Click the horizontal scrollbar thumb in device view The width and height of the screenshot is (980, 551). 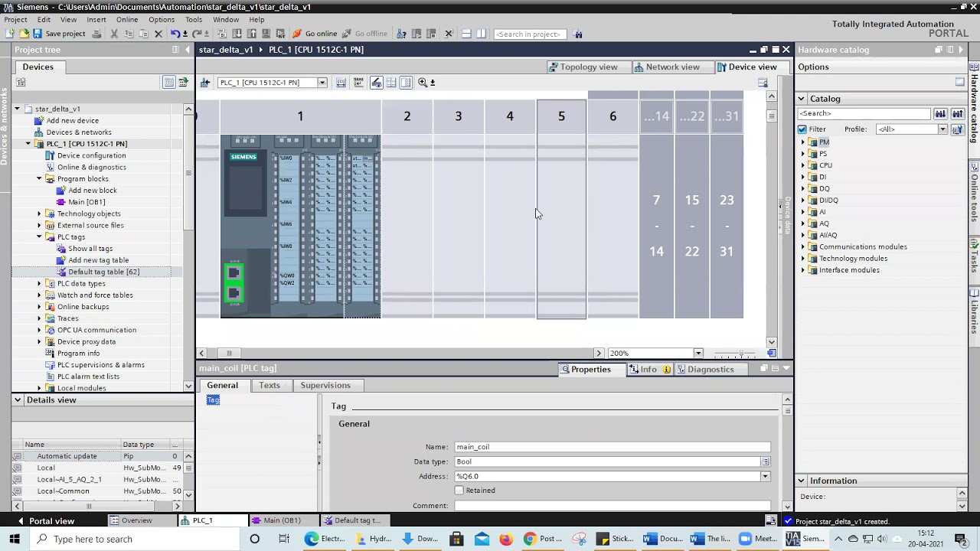point(229,354)
